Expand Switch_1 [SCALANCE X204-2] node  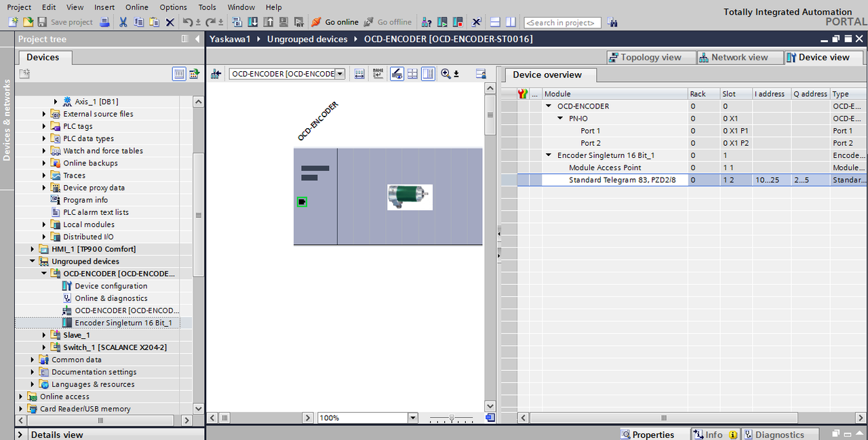pyautogui.click(x=45, y=347)
